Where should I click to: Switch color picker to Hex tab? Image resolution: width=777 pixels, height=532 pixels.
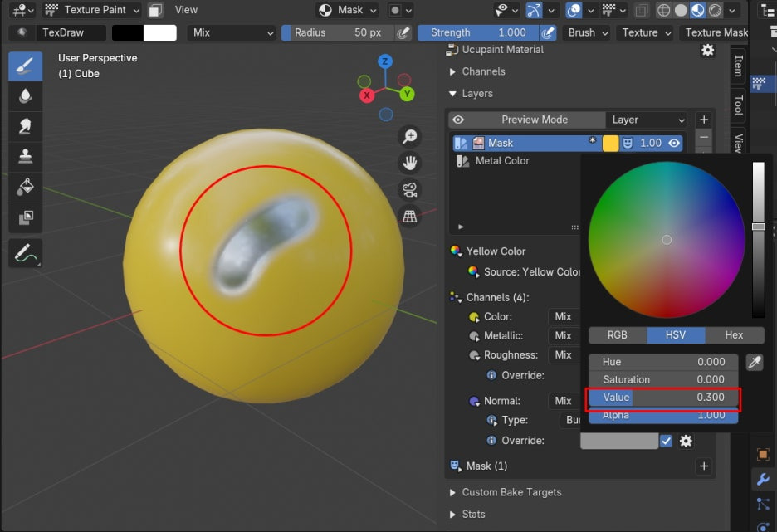click(x=734, y=335)
